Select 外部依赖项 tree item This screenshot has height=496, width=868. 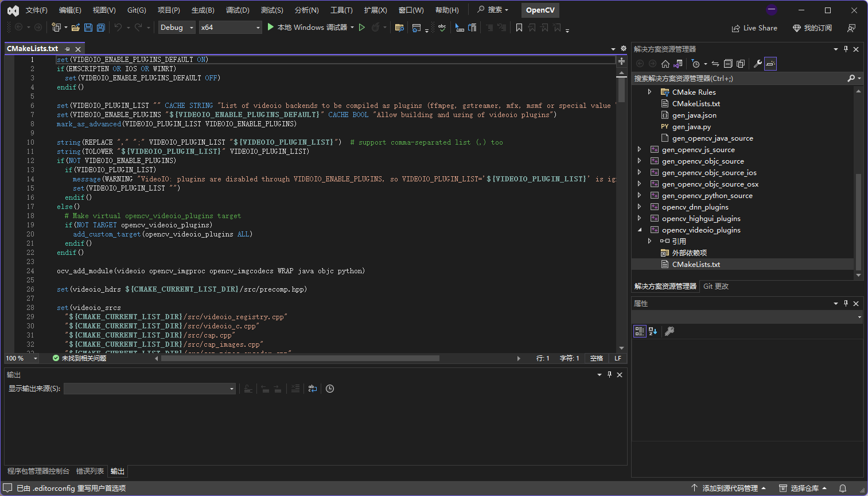coord(689,253)
